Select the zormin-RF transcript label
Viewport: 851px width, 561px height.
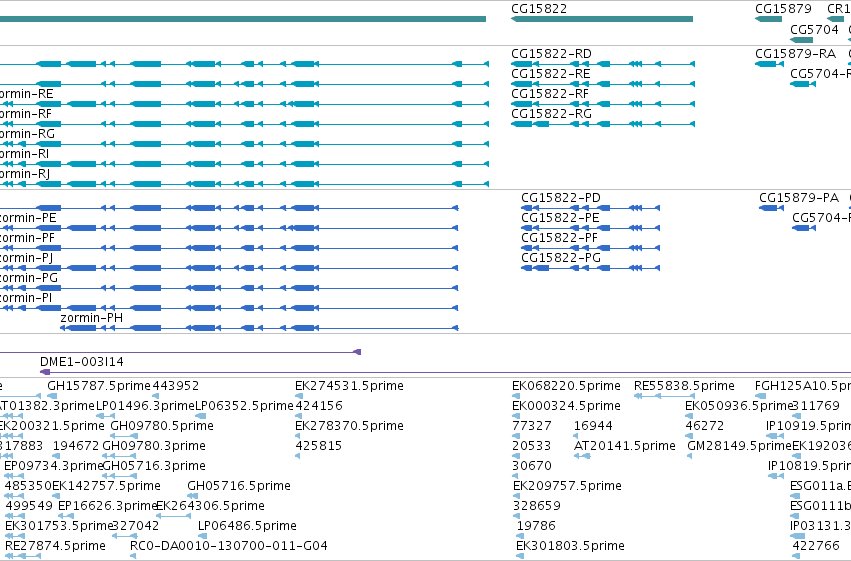(26, 114)
